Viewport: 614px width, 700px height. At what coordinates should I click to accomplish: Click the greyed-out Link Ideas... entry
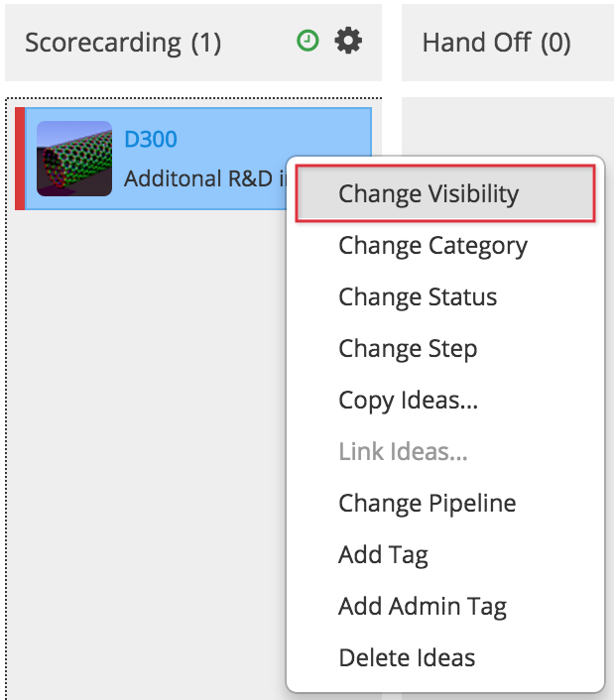(403, 452)
